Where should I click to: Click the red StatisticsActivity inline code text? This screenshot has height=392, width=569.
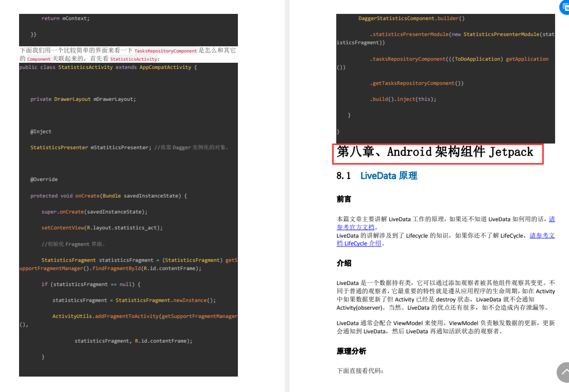[x=133, y=59]
